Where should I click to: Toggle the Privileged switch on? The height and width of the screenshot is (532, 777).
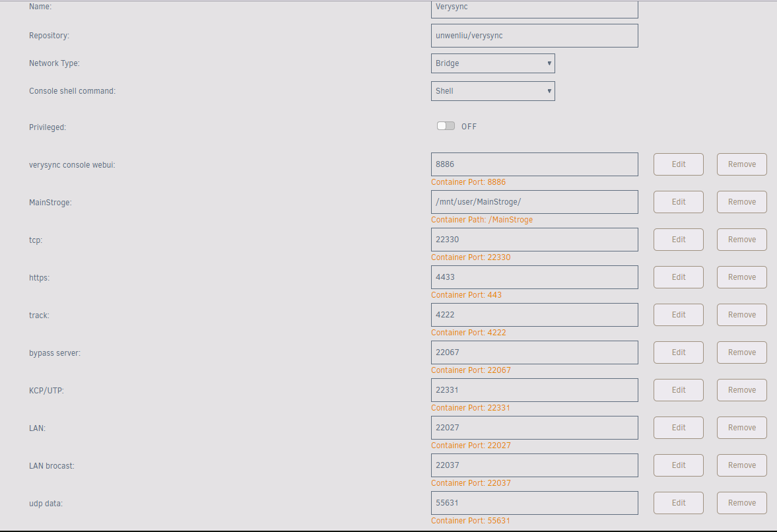pos(446,126)
